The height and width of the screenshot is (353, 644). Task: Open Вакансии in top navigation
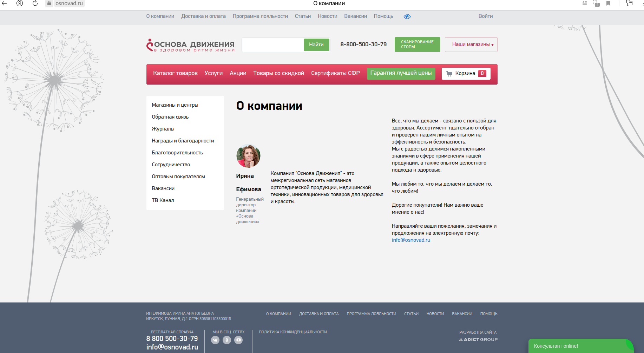click(355, 16)
